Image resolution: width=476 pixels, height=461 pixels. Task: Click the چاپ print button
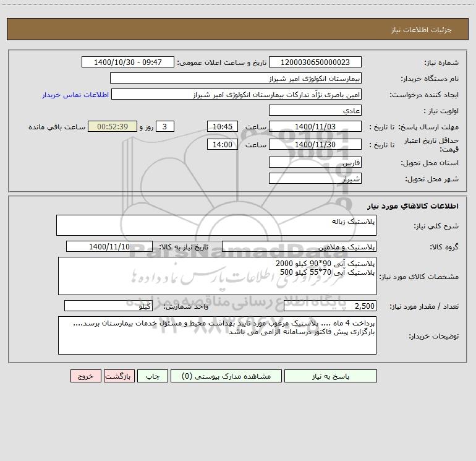(153, 376)
